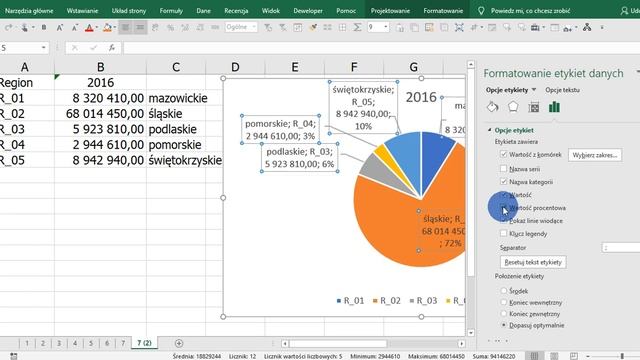Click the increase font size icon
This screenshot has height=360, width=640.
(x=60, y=27)
